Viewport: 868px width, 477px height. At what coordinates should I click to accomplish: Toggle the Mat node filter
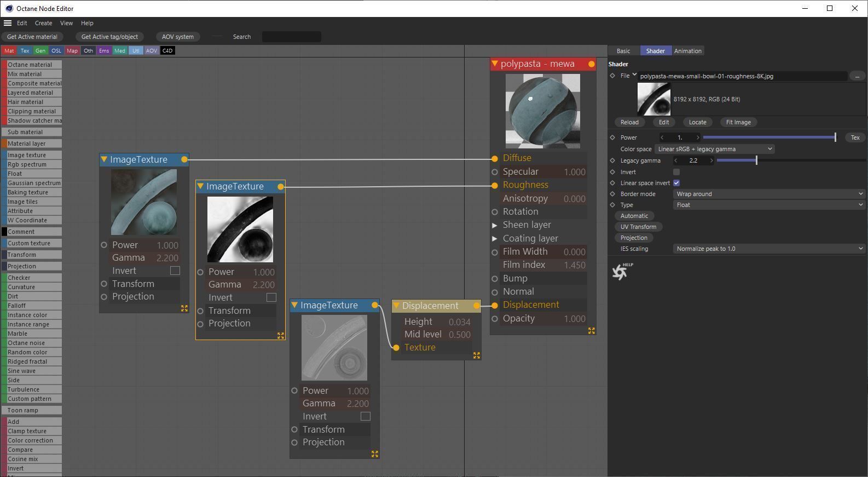pyautogui.click(x=9, y=50)
